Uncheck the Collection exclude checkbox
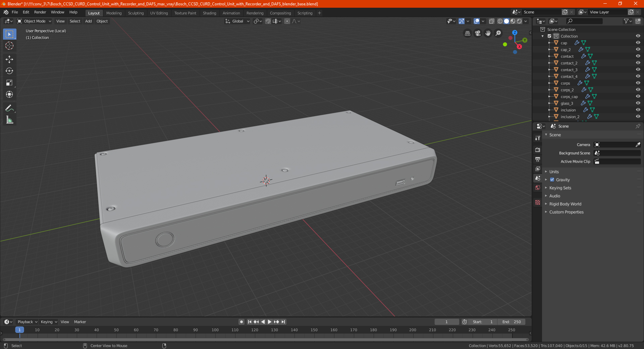The image size is (644, 349). point(549,36)
